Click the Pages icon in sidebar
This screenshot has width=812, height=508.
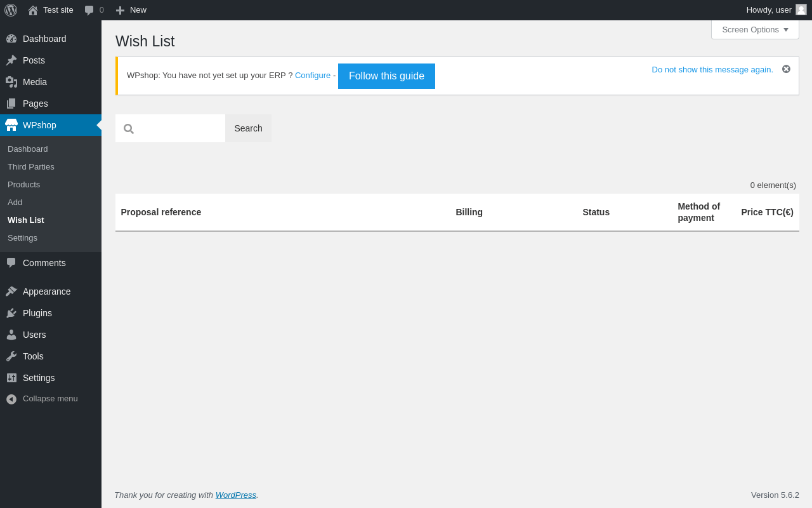(x=11, y=104)
